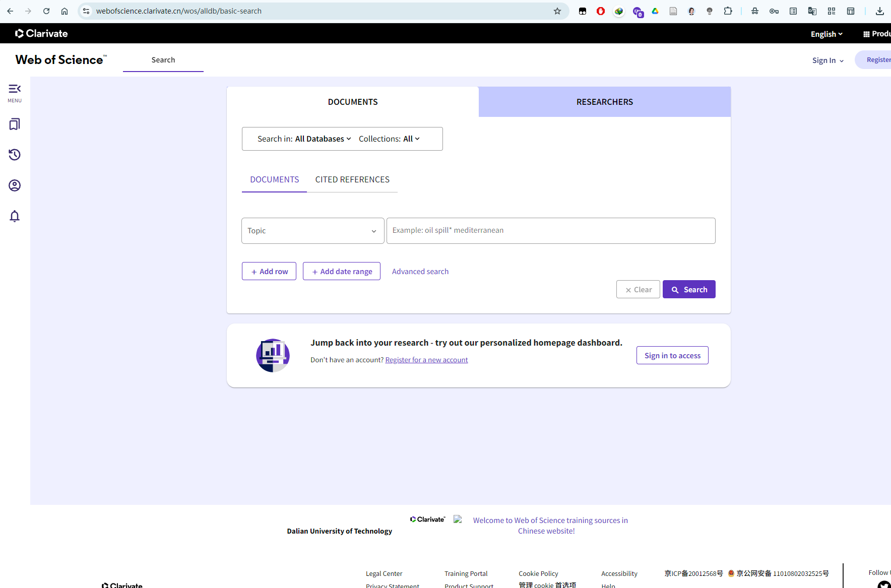Open Google Drive extension icon

click(655, 11)
